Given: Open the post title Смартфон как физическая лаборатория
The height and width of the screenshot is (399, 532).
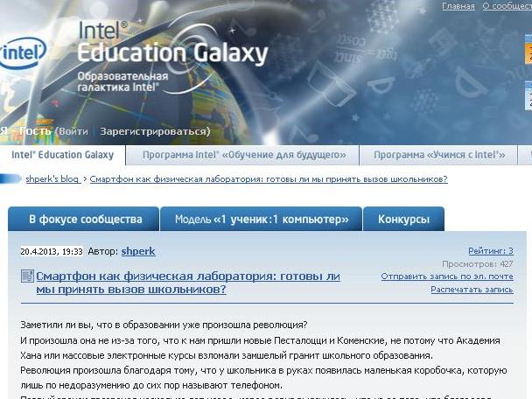Looking at the screenshot, I should click(188, 283).
